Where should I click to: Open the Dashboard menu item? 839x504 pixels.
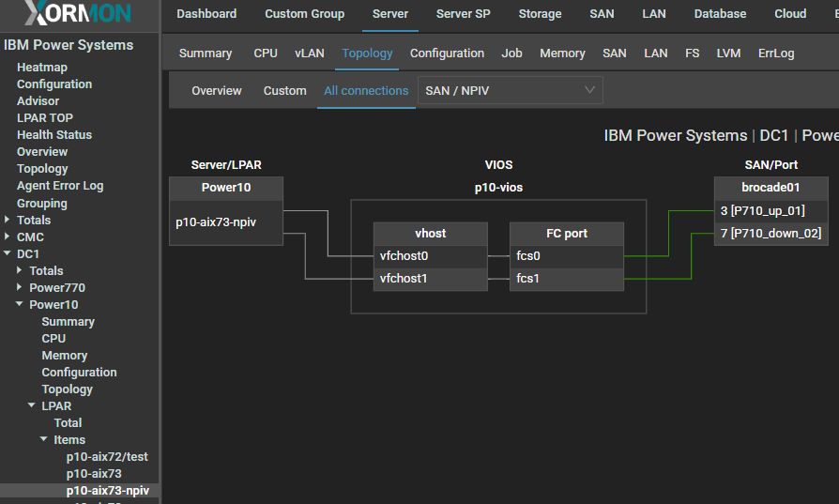click(206, 14)
